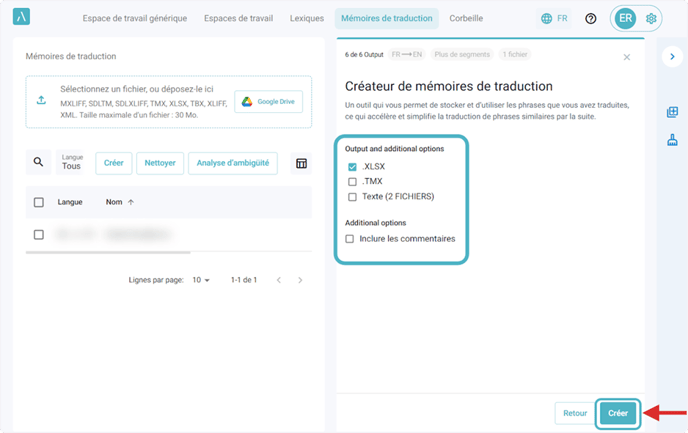Close the translation memory creator panel
This screenshot has height=433, width=688.
pos(627,58)
